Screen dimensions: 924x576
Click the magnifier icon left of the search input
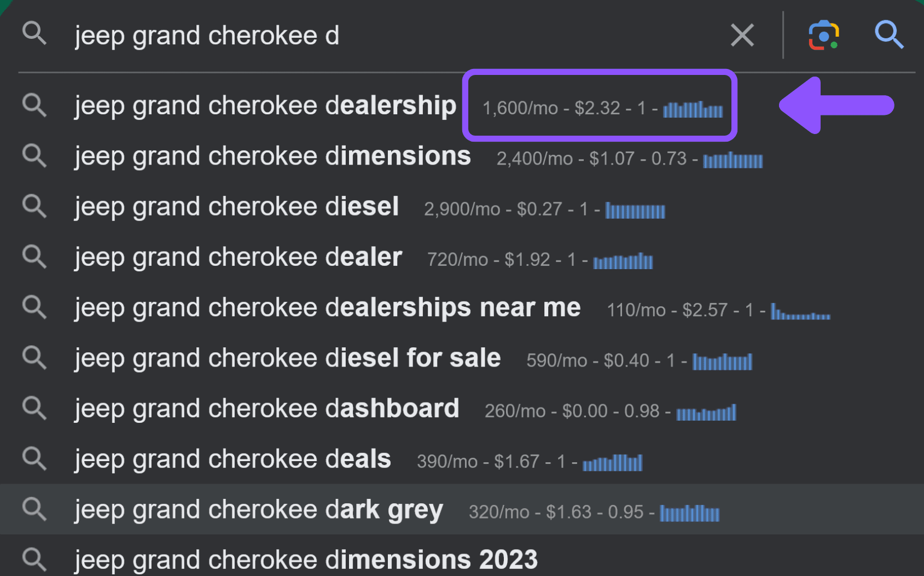tap(34, 33)
